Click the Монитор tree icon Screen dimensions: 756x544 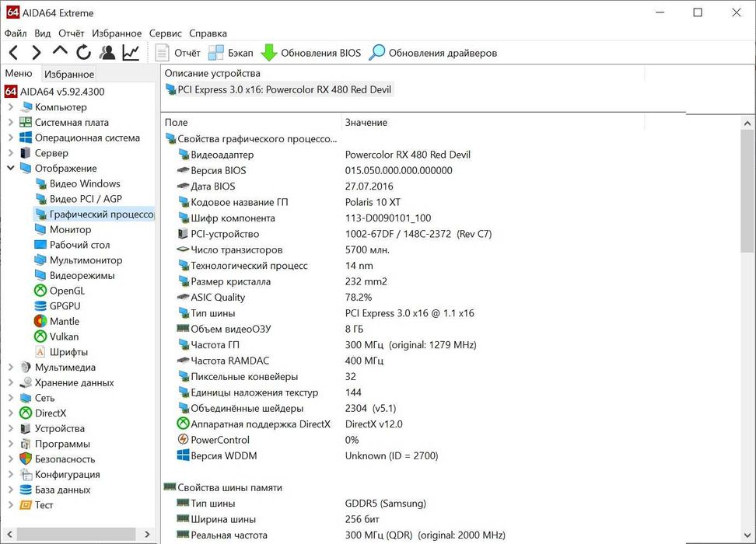[x=40, y=229]
